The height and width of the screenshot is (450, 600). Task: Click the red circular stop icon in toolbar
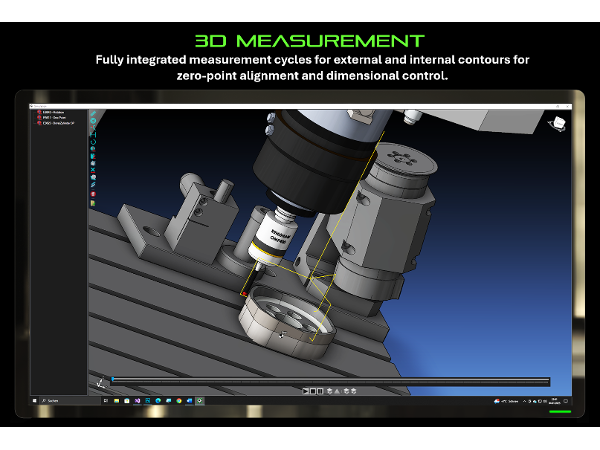[93, 194]
